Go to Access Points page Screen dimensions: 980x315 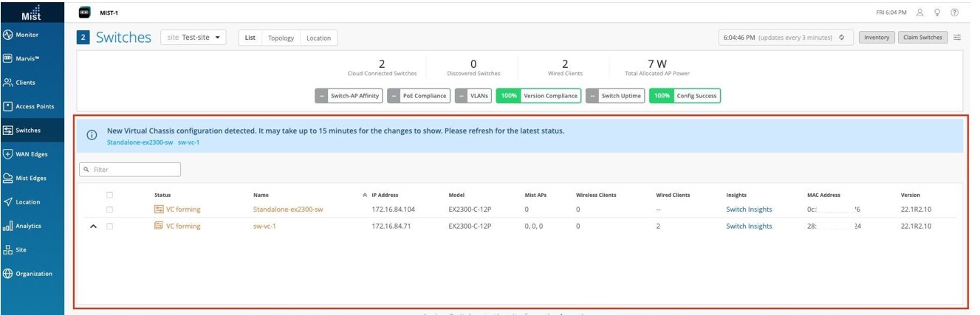(30, 106)
